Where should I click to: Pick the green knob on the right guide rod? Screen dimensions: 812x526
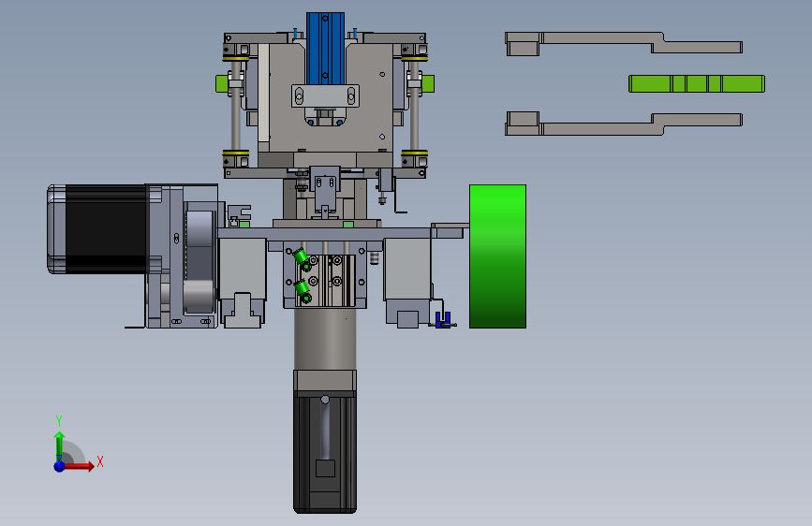pyautogui.click(x=428, y=84)
